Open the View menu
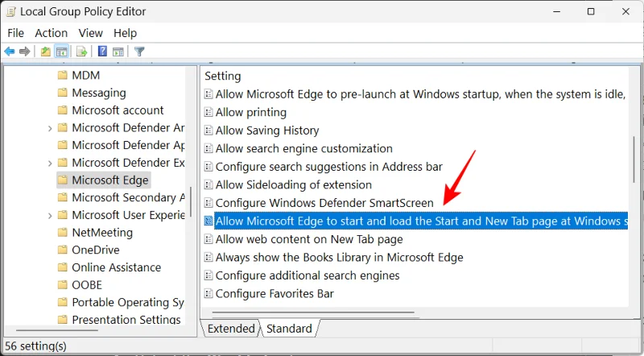 (91, 33)
